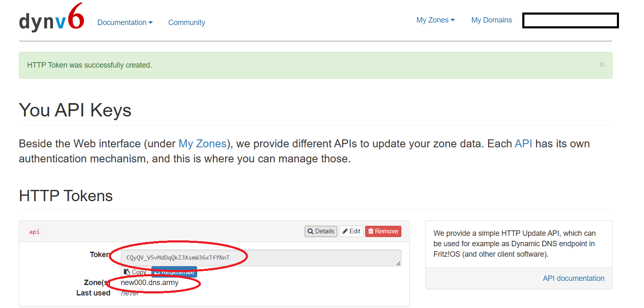Dismiss the success alert with the X
644x308 pixels.
click(601, 65)
